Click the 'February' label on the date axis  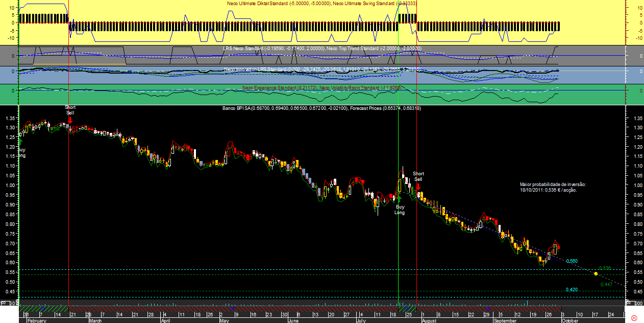tap(37, 320)
